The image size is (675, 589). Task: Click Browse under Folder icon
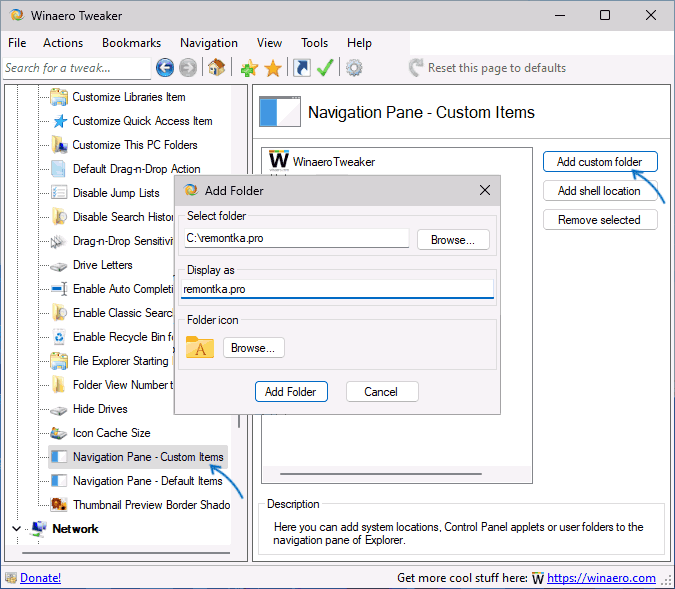click(253, 347)
